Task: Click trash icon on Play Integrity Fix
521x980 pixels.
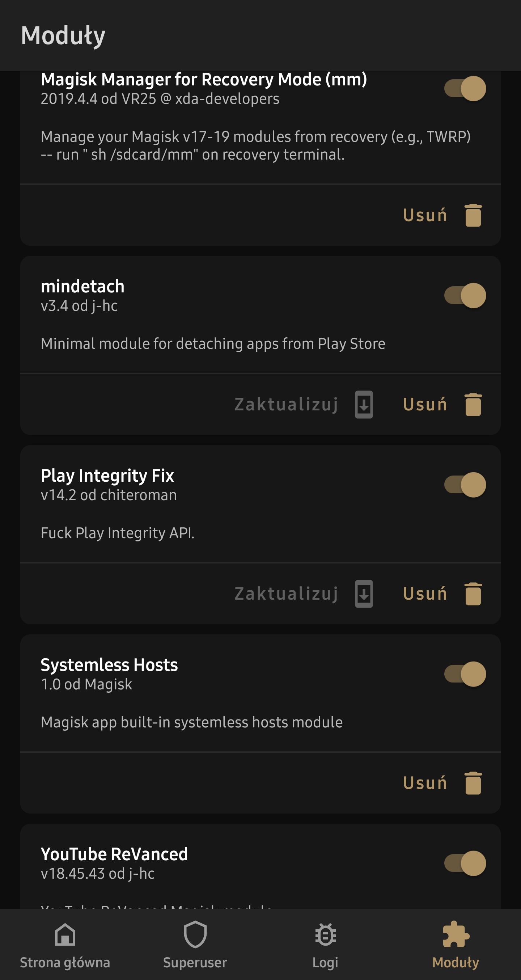Action: click(473, 594)
